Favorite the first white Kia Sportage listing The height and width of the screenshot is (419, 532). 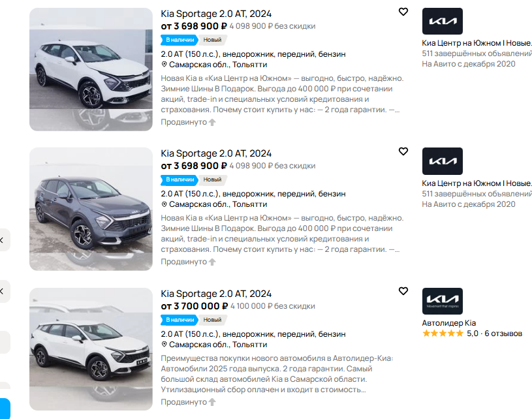tap(403, 12)
